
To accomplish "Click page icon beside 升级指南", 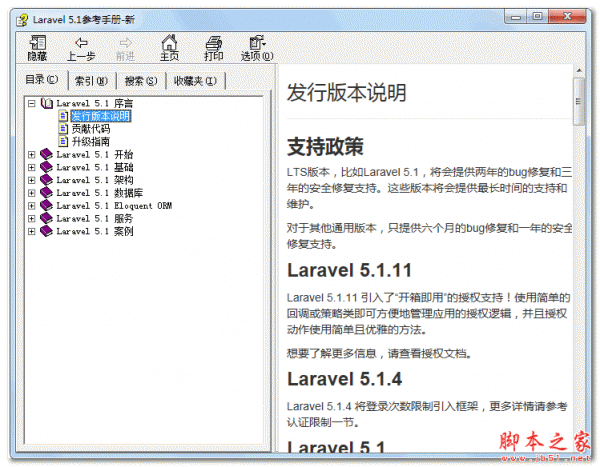I will 63,141.
